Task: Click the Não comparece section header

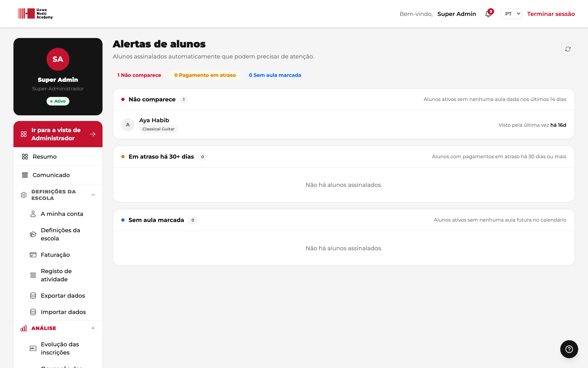Action: [344, 99]
